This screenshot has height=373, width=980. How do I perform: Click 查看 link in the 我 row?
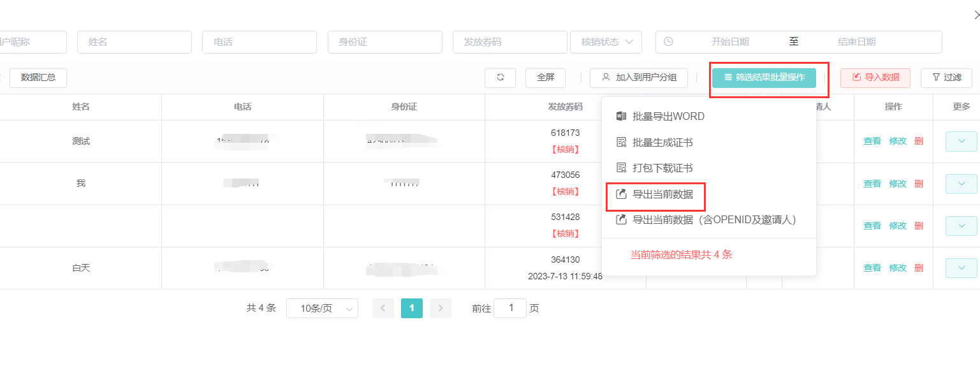[872, 184]
